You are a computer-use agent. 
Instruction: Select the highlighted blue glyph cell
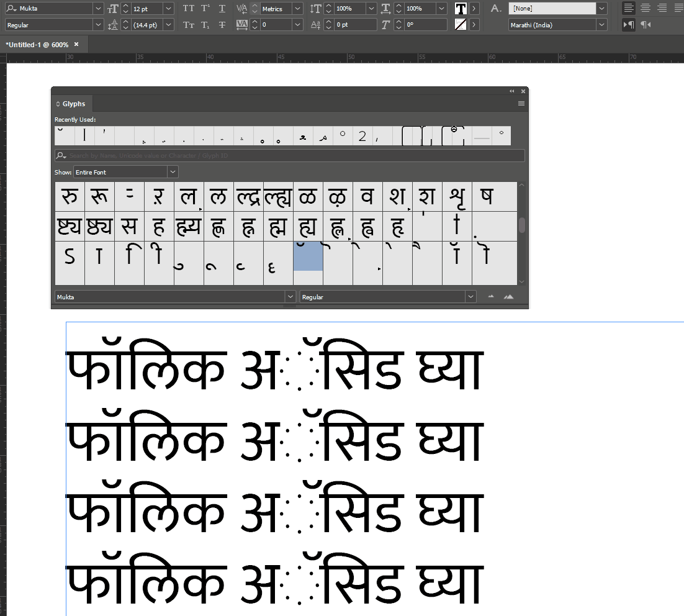(x=308, y=256)
